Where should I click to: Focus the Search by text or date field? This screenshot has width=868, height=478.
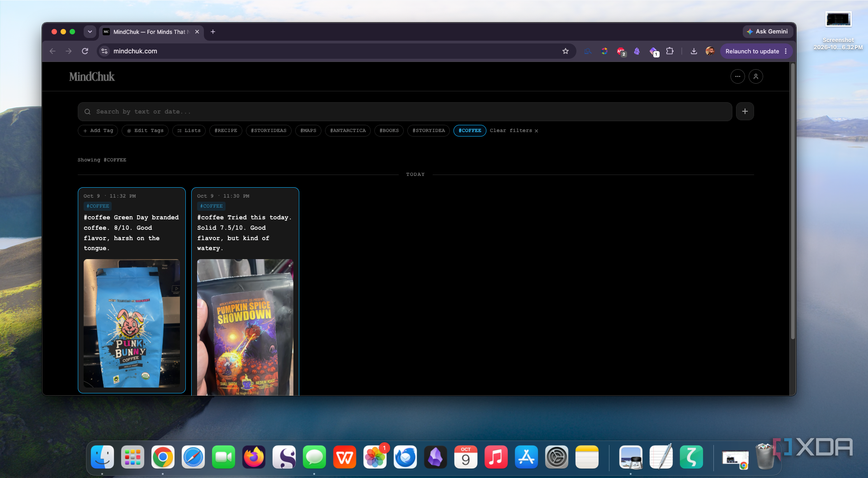click(405, 112)
